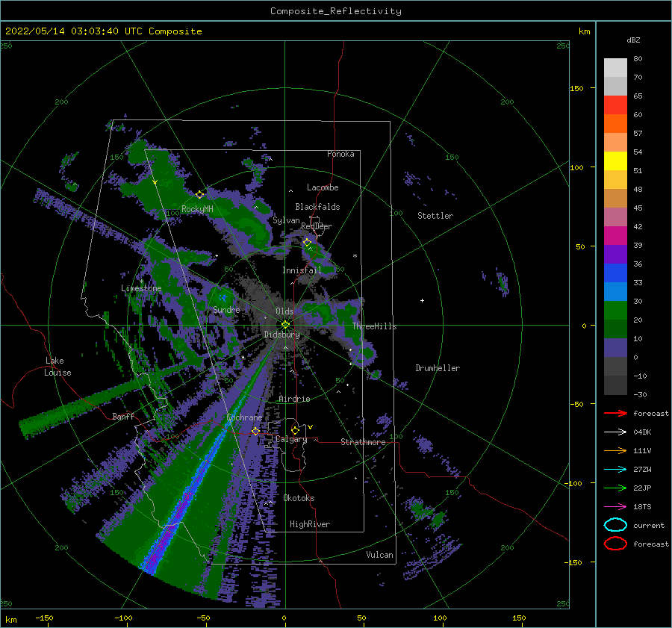Click the -150 tick on bottom axis

(x=44, y=618)
